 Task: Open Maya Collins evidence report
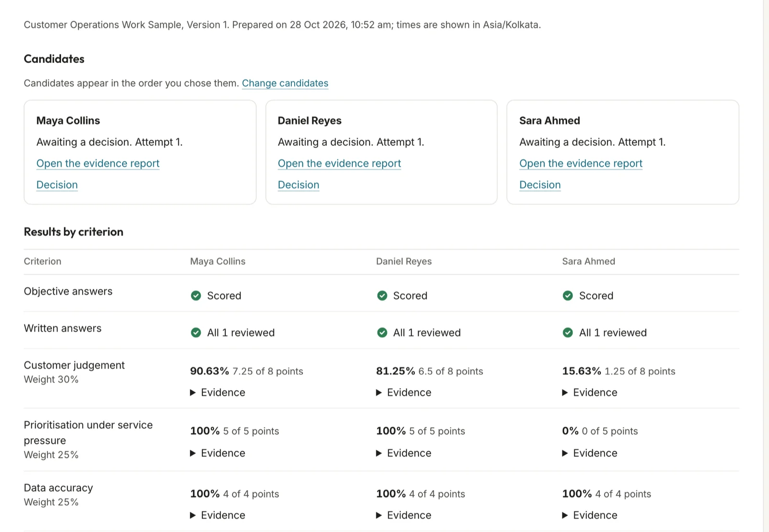(98, 163)
